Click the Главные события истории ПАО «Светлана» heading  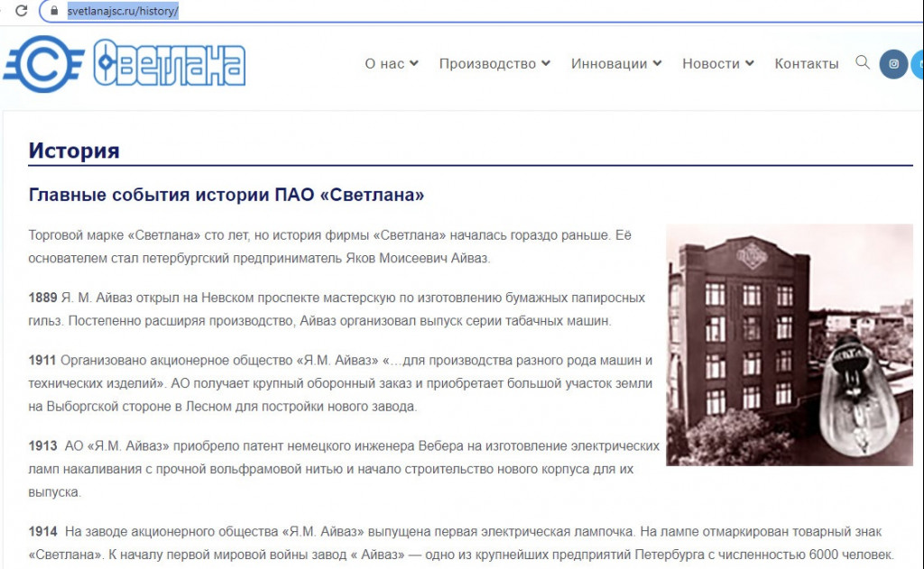pyautogui.click(x=226, y=195)
